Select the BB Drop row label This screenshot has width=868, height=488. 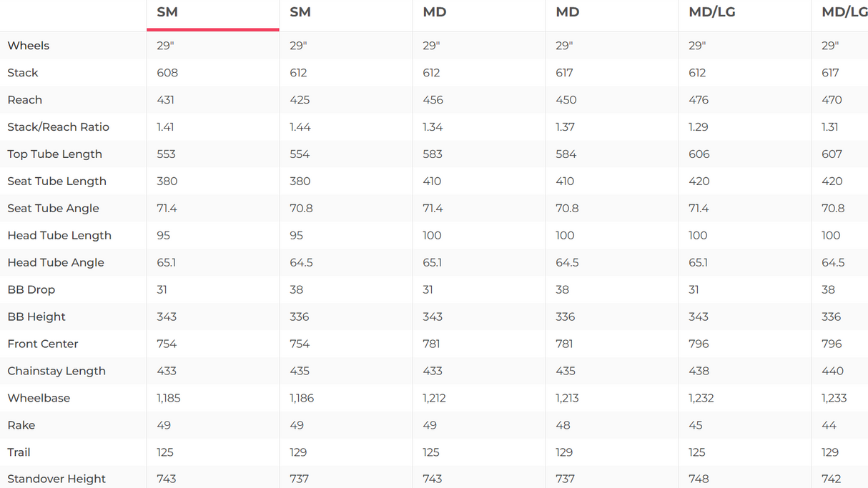(31, 290)
